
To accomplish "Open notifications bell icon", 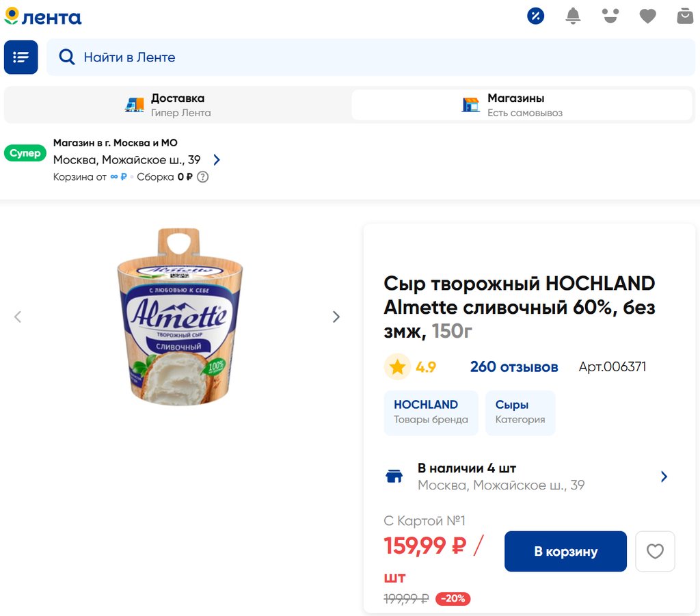I will [573, 16].
